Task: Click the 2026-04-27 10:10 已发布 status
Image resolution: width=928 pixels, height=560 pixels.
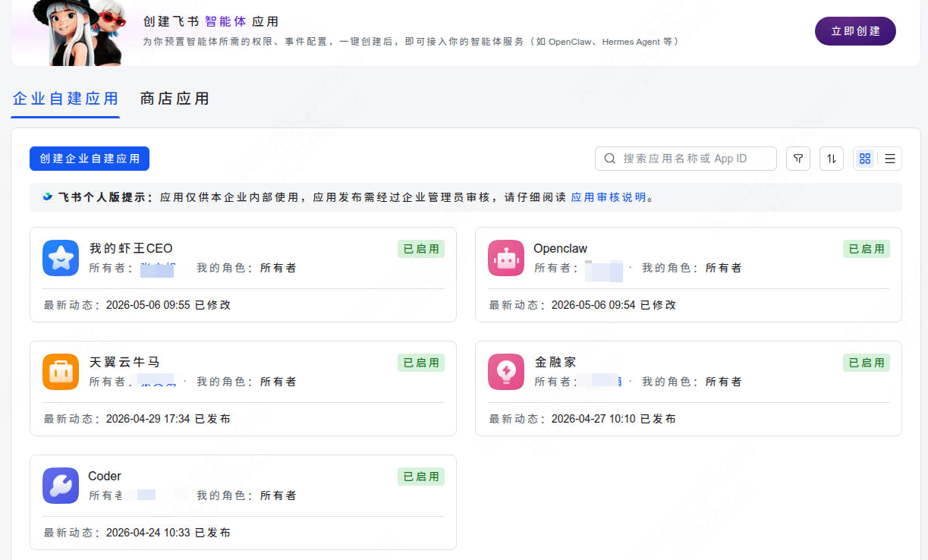Action: (x=614, y=419)
